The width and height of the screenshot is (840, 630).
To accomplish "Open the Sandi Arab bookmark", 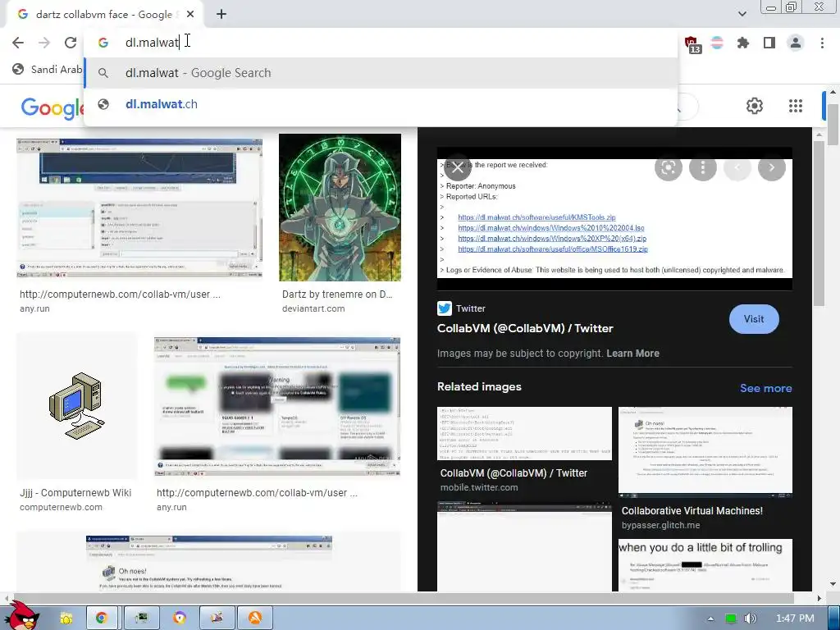I will pyautogui.click(x=47, y=69).
